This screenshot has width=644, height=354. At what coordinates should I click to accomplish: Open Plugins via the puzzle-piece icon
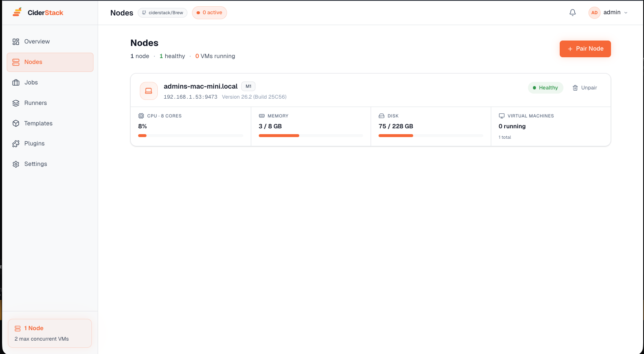16,143
